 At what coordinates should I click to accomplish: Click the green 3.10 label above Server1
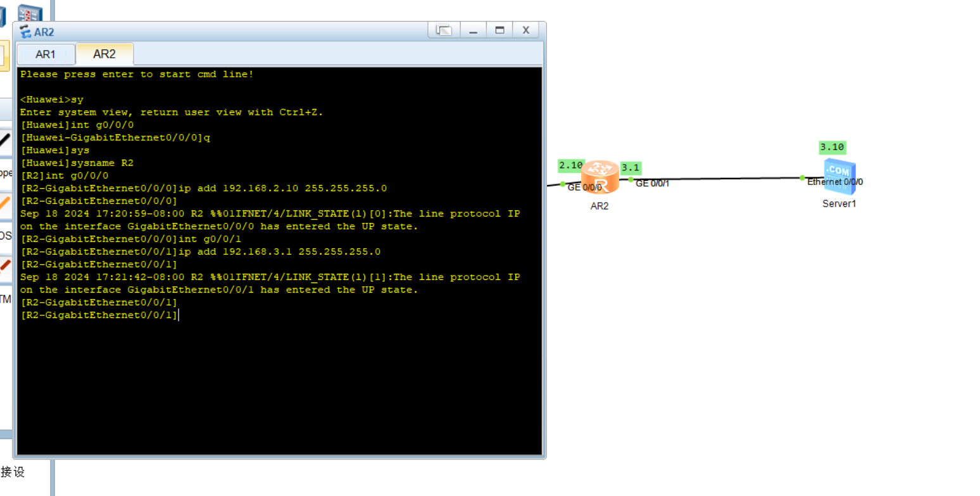[x=832, y=147]
